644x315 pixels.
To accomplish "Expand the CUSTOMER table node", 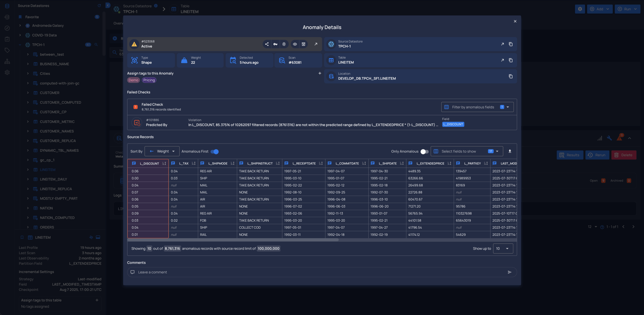I will point(28,93).
